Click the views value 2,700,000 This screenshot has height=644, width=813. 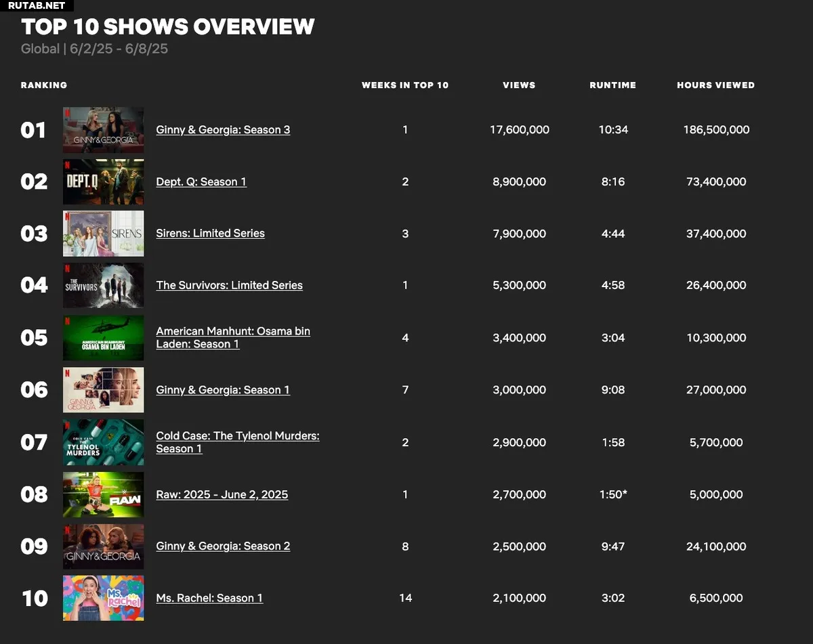(520, 494)
